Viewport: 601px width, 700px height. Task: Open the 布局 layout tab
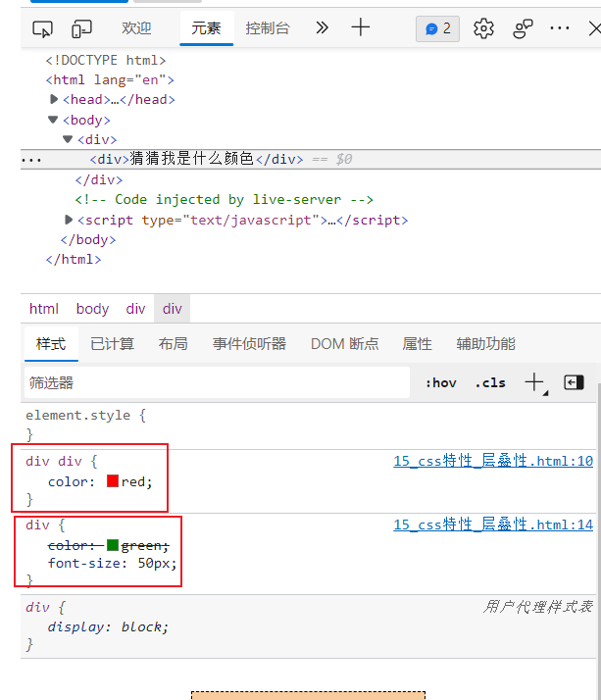click(x=173, y=344)
